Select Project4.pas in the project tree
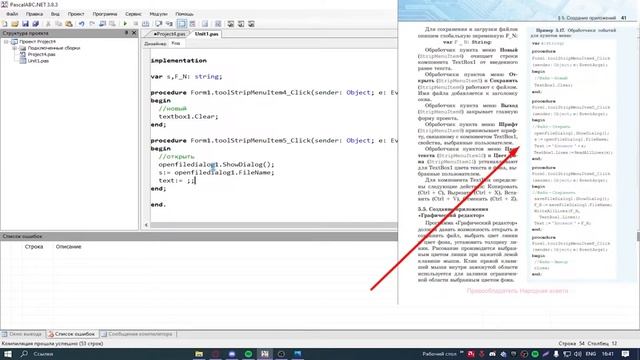Screen dimensions: 640x360 point(41,54)
